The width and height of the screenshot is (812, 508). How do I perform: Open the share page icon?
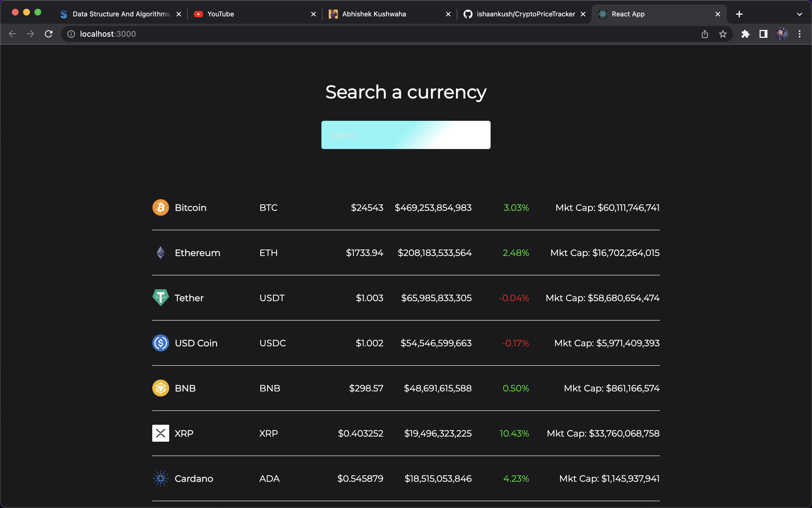click(705, 34)
